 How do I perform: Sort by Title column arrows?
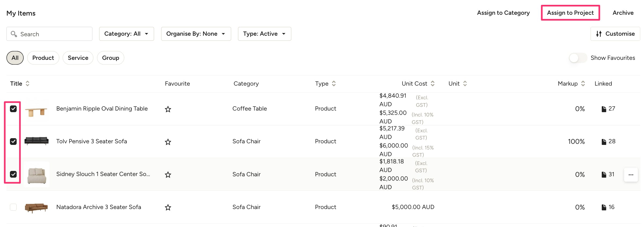click(27, 84)
